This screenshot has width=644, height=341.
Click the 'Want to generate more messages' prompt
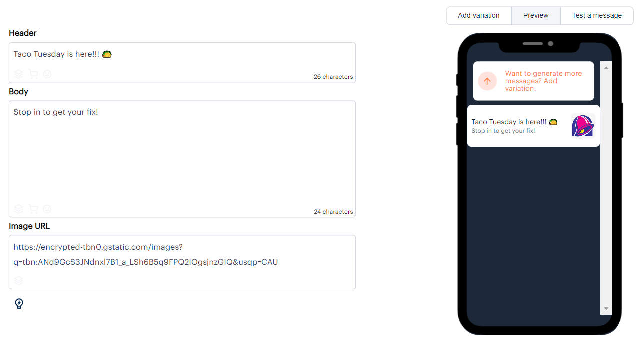pos(533,81)
